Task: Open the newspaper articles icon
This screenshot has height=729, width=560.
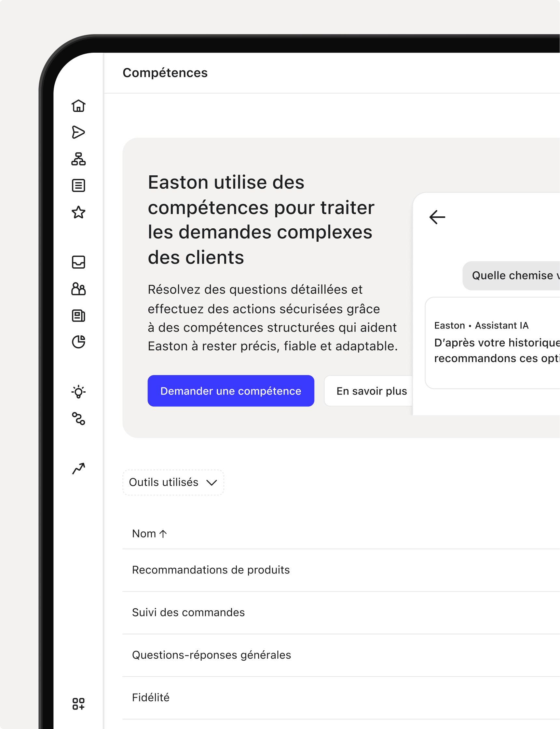Action: point(78,316)
